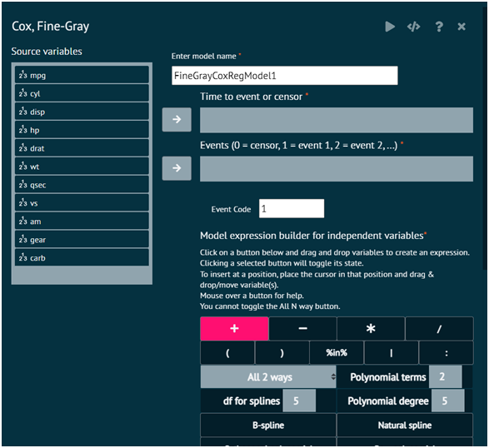Toggle the minus operator button
Viewport: 489px width, 448px height.
302,329
